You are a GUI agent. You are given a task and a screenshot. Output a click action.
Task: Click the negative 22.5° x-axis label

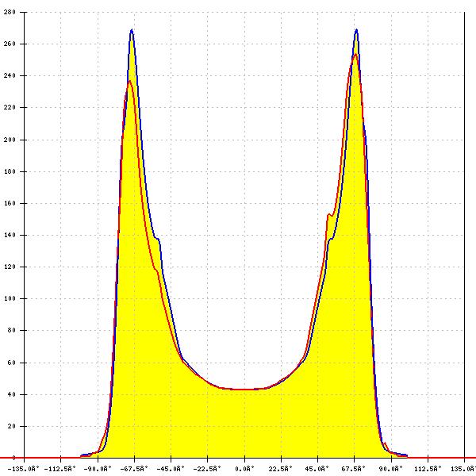tap(207, 468)
